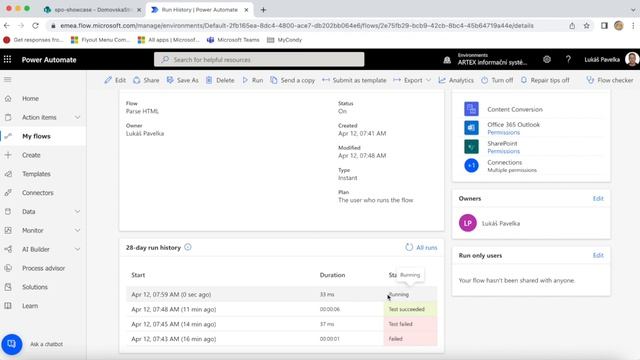Click the SharePoint connector icon
This screenshot has width=640, height=360.
click(471, 147)
